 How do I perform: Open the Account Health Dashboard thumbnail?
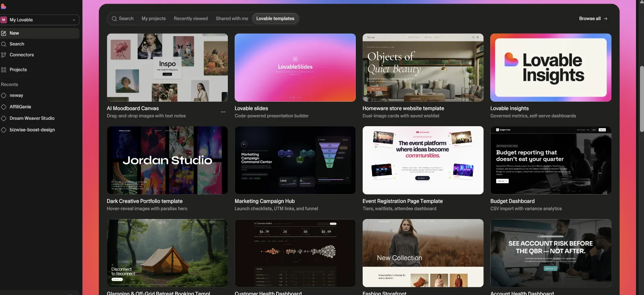coord(551,253)
